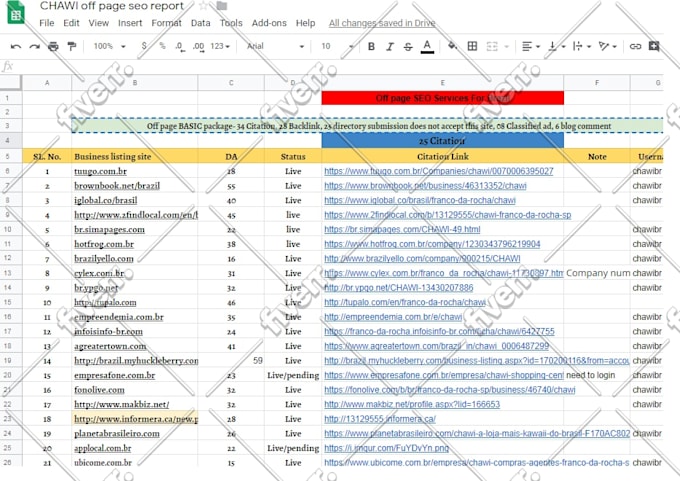Click the Undo arrow

coord(16,46)
